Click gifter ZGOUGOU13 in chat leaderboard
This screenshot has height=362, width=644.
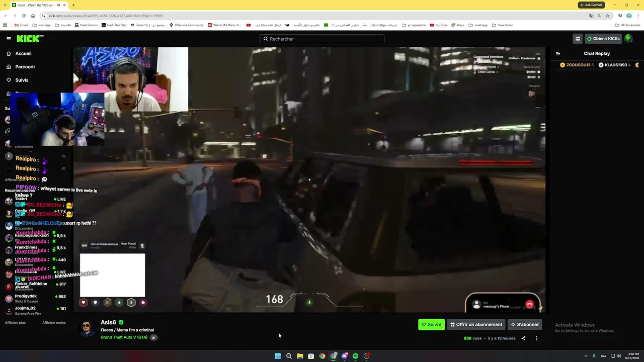coord(578,65)
